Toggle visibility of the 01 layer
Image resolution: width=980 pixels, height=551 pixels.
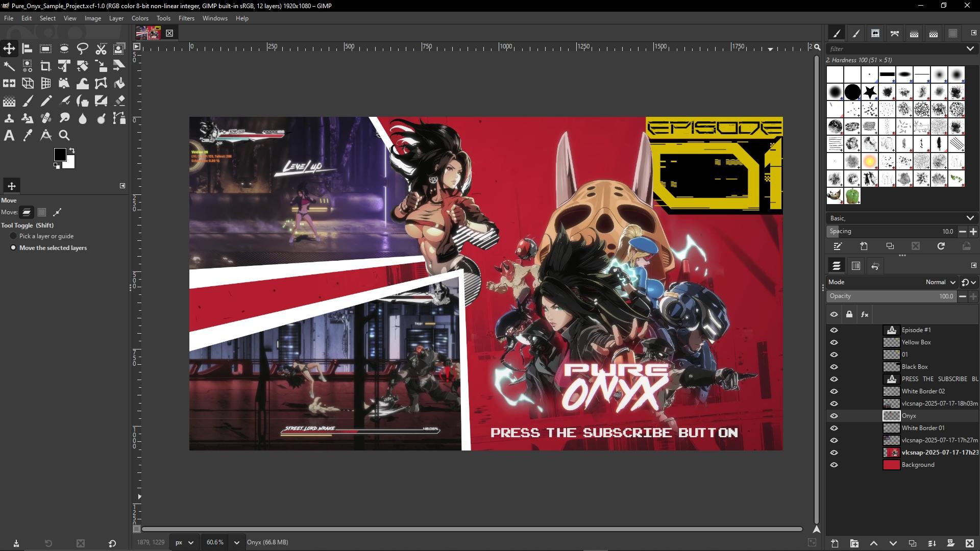click(x=834, y=355)
